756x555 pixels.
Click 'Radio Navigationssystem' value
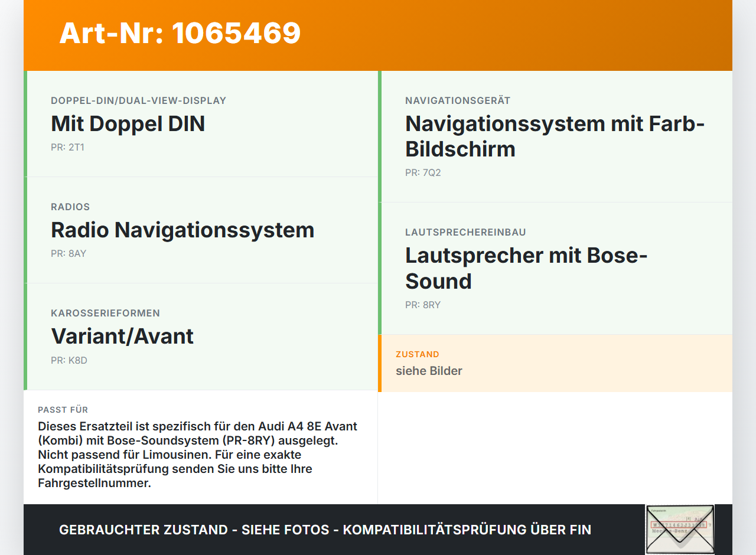point(183,230)
